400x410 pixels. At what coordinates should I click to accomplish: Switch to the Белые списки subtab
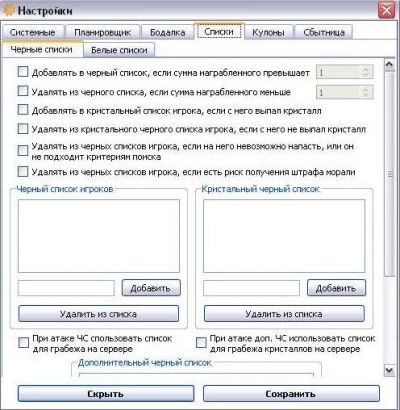tap(119, 50)
